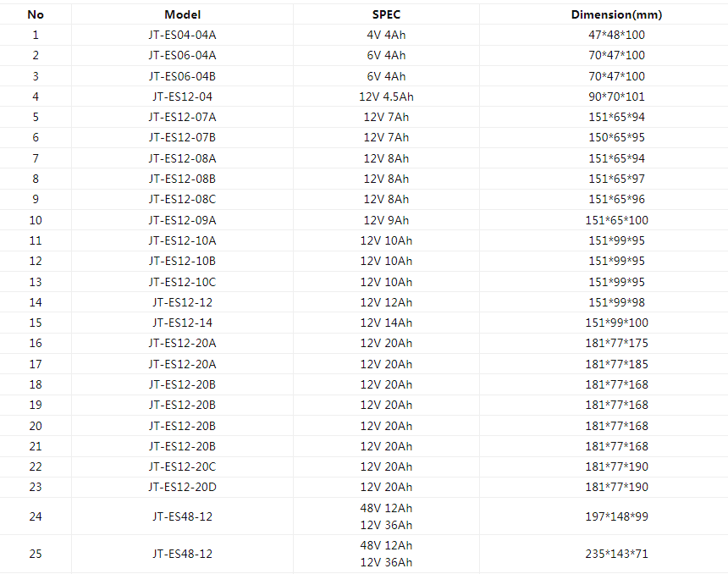Select the JT-ES06-04B model cell
728x574 pixels.
182,76
